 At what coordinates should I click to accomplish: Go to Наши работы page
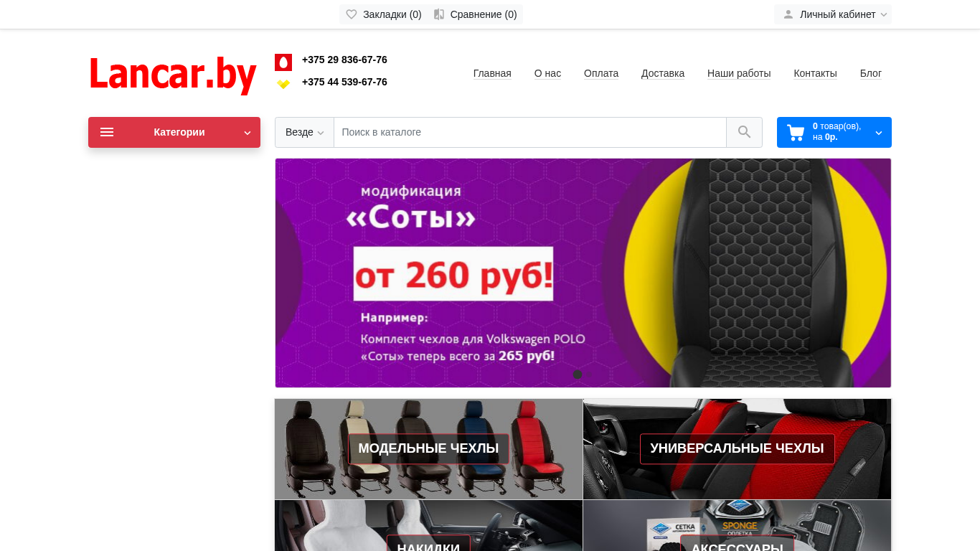pos(739,73)
